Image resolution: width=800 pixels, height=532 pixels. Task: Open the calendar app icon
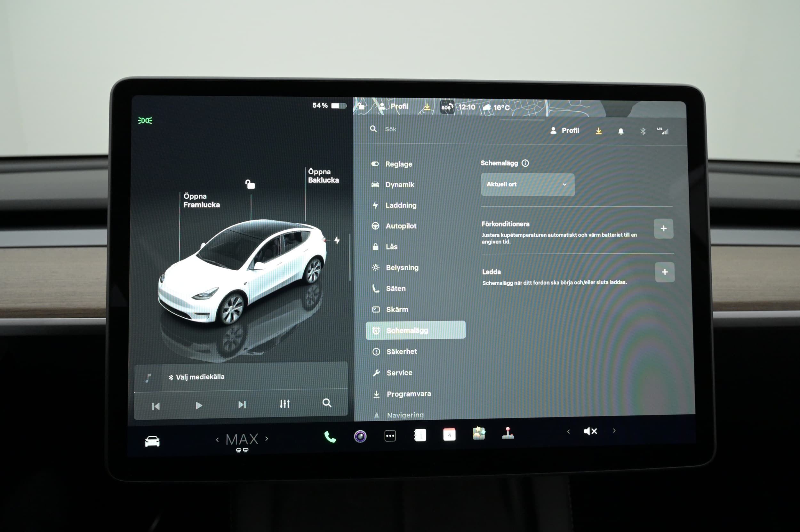tap(449, 435)
